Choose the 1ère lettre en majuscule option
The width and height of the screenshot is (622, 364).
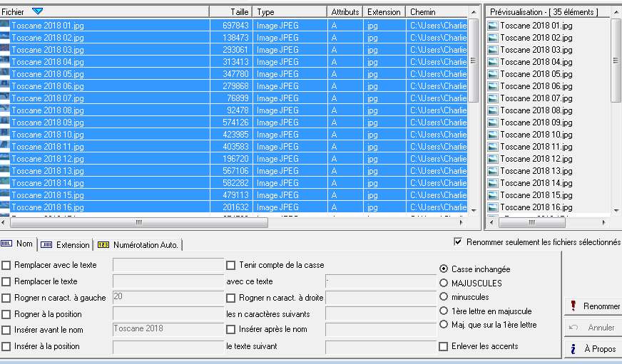(444, 311)
